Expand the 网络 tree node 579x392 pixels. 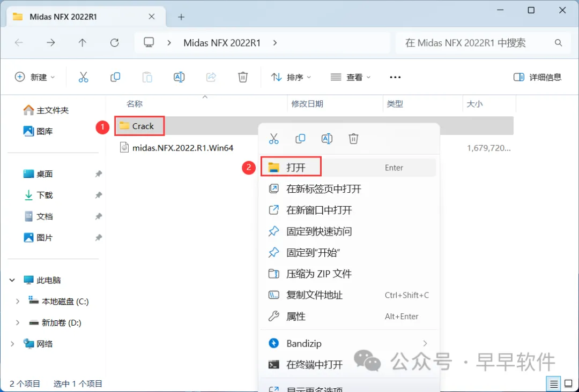pos(12,344)
